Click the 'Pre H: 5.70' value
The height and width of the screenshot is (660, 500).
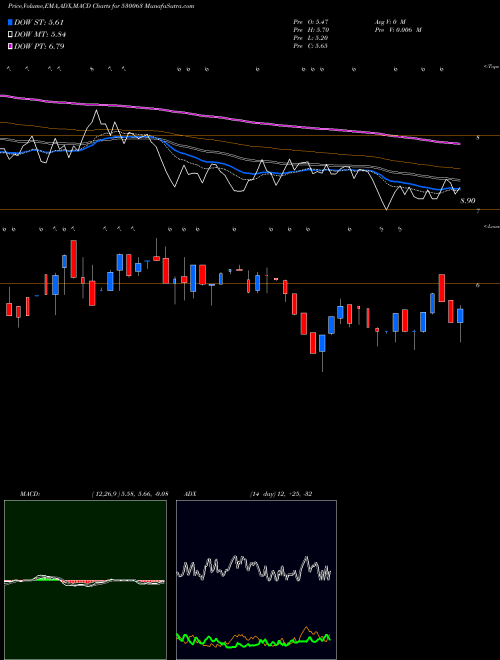point(311,30)
